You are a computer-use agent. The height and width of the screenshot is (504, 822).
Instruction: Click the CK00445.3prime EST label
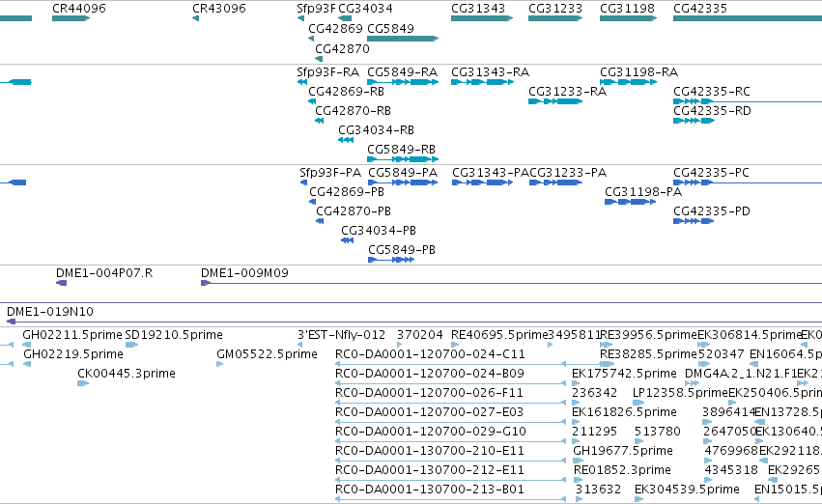pos(127,374)
